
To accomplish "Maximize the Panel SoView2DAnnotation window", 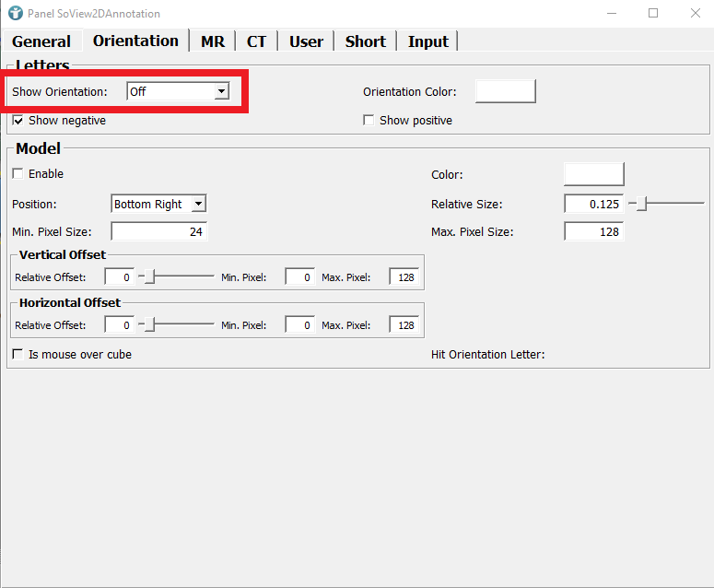I will (653, 13).
